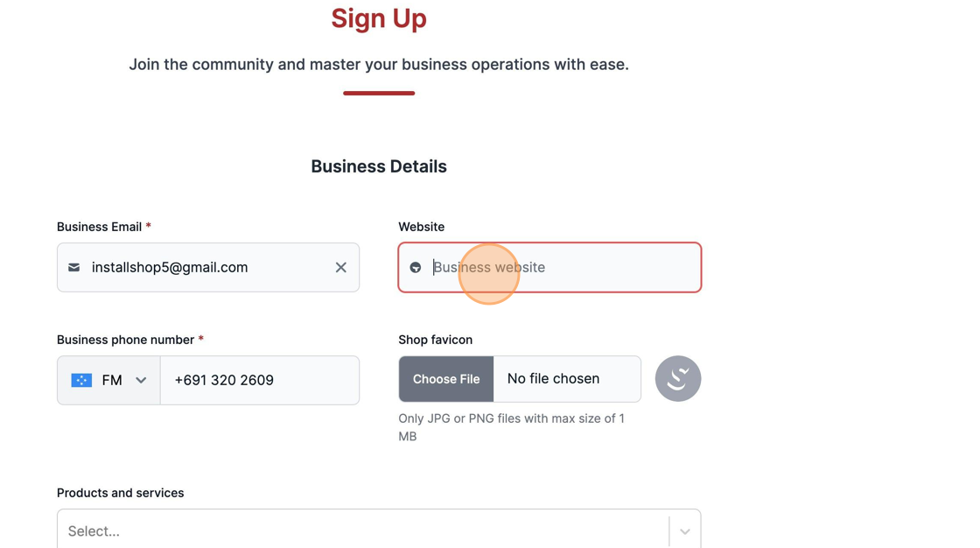
Task: Click the Business Details heading
Action: tap(379, 166)
